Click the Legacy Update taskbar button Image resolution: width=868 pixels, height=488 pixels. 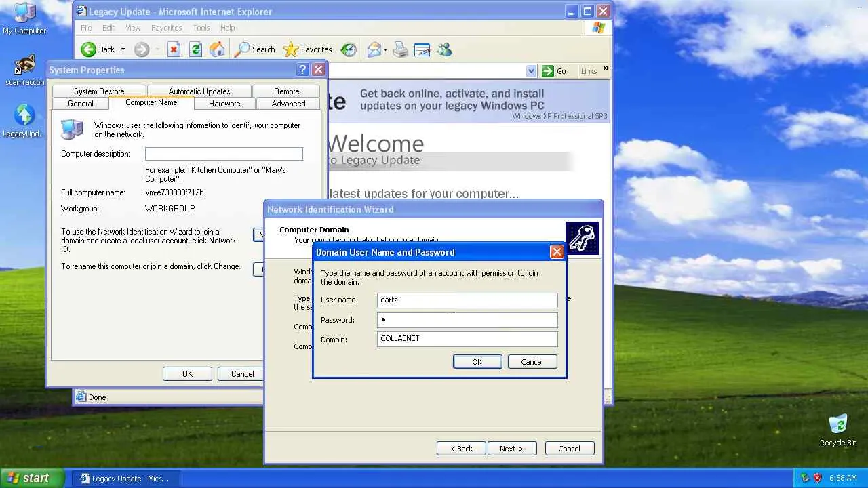125,479
